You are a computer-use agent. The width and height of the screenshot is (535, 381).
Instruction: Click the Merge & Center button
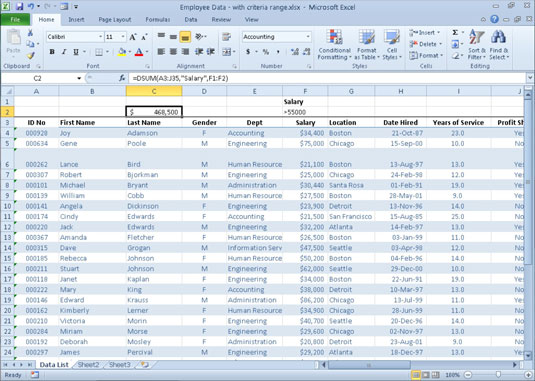point(226,52)
